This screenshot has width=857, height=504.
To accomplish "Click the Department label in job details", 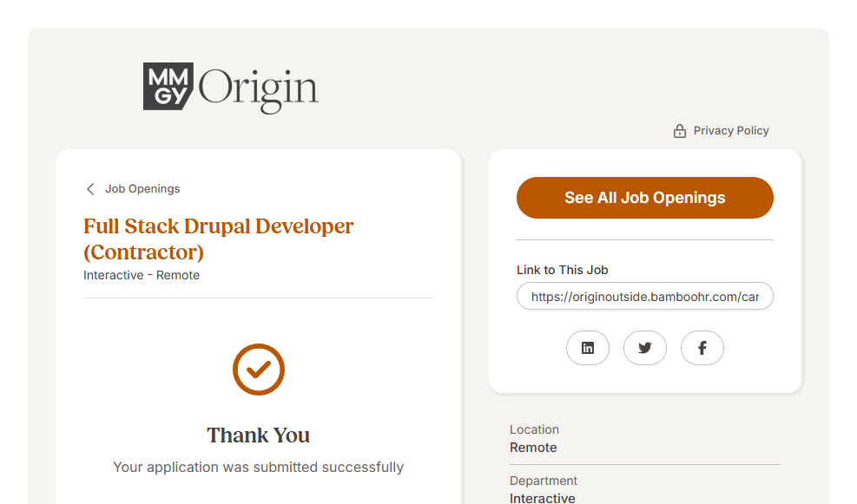I will pos(544,481).
